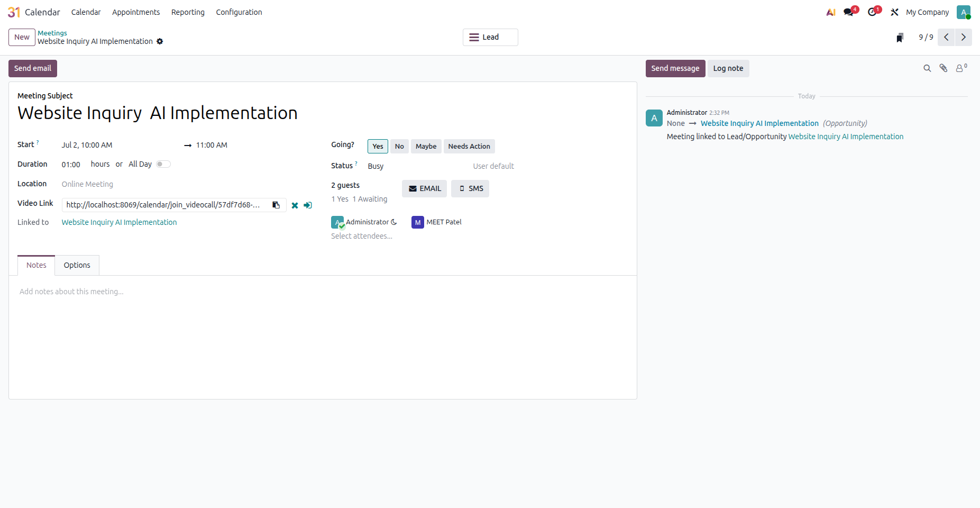Image resolution: width=980 pixels, height=508 pixels.
Task: Open the User default privacy dropdown
Action: 521,166
